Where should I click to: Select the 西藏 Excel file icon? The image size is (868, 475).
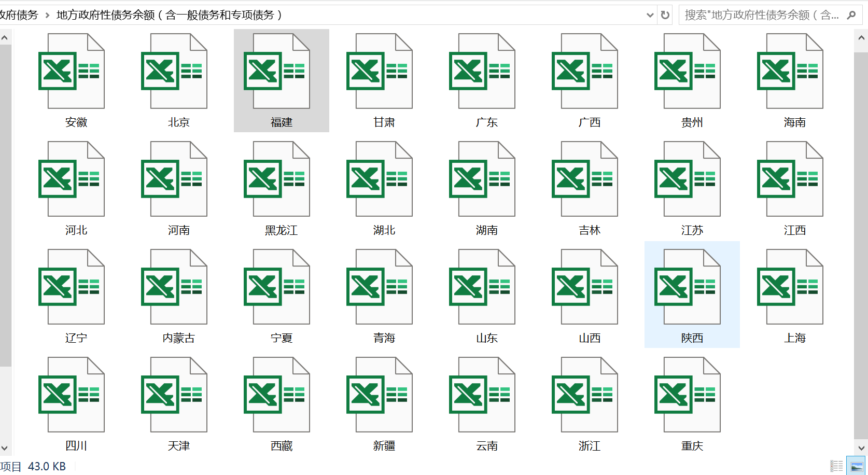click(277, 395)
